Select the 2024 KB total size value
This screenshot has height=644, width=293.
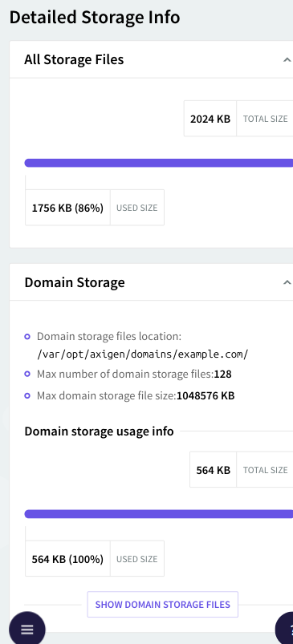coord(210,119)
